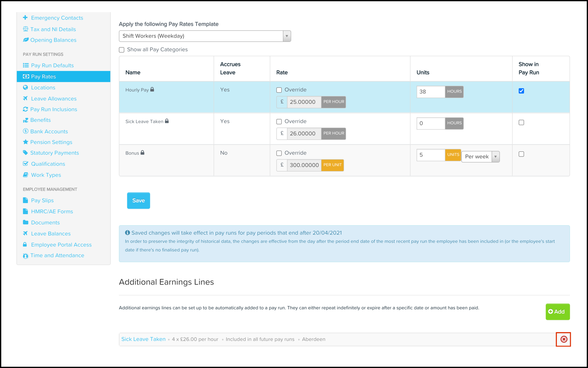Click the star icon for Pension Settings

pyautogui.click(x=26, y=142)
